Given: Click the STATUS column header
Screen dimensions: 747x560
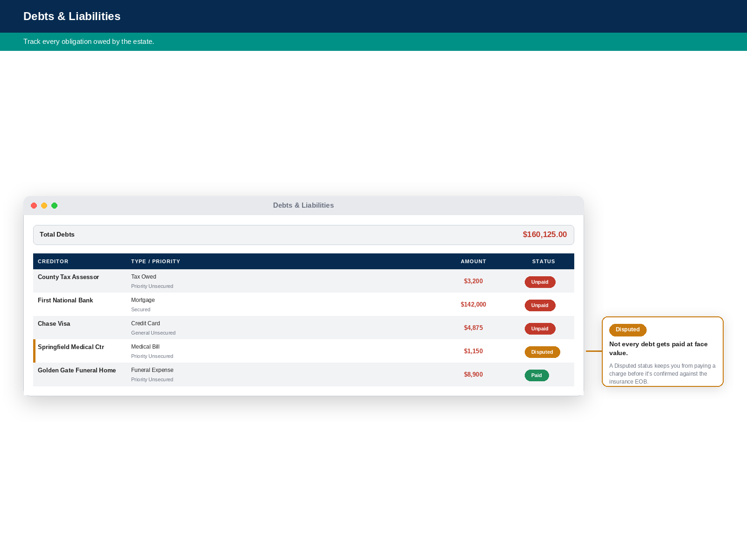Looking at the screenshot, I should click(543, 262).
